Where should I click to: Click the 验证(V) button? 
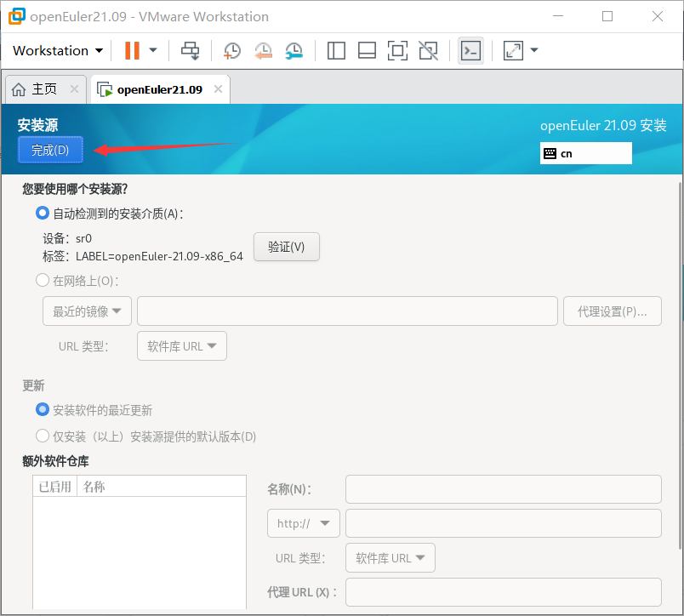click(286, 247)
